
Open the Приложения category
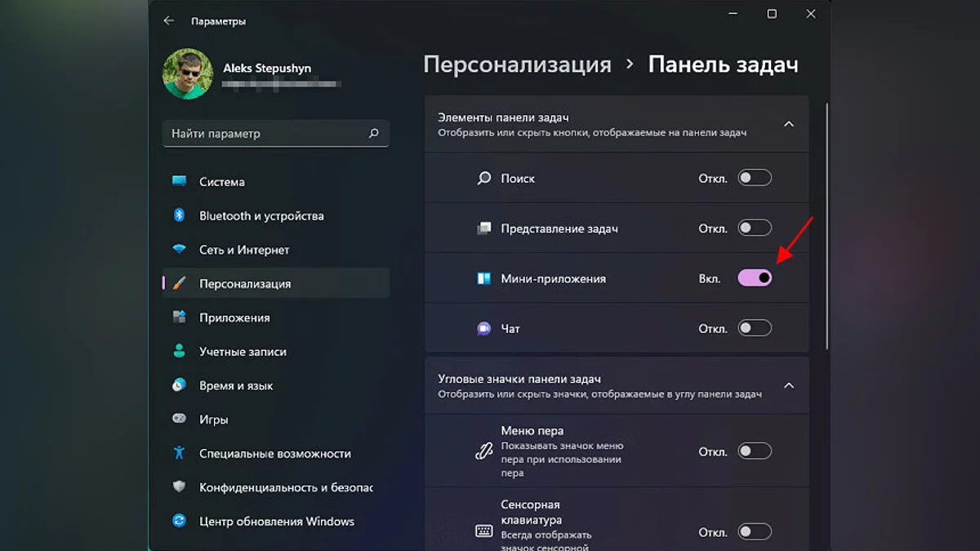276,318
